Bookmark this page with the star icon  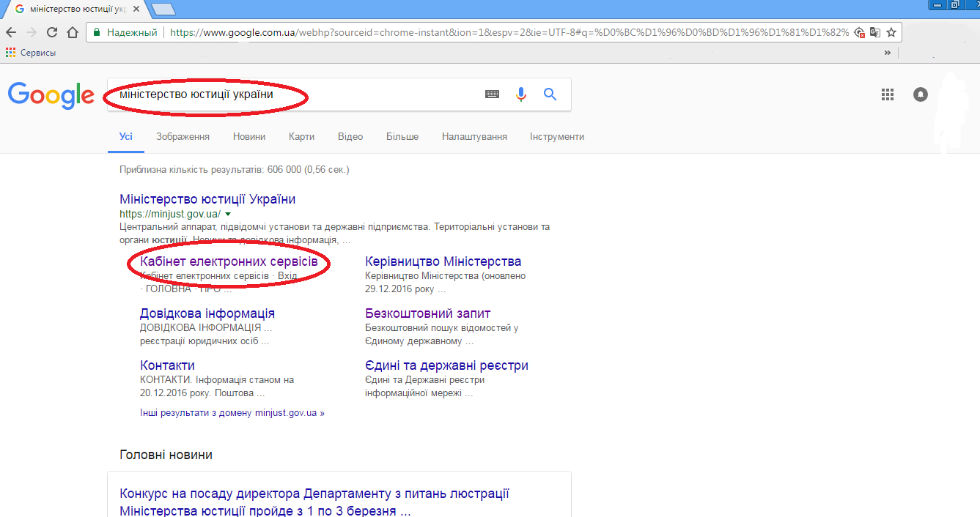point(891,32)
